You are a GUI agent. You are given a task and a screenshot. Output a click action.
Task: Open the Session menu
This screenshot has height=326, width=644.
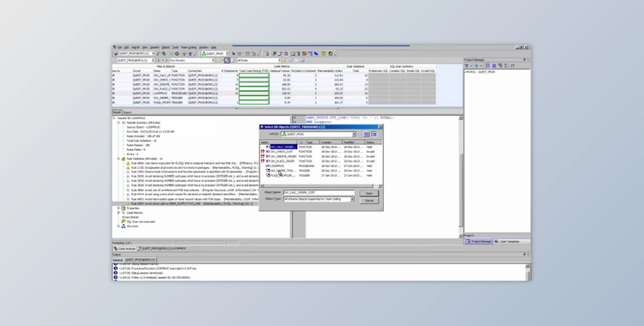(155, 47)
